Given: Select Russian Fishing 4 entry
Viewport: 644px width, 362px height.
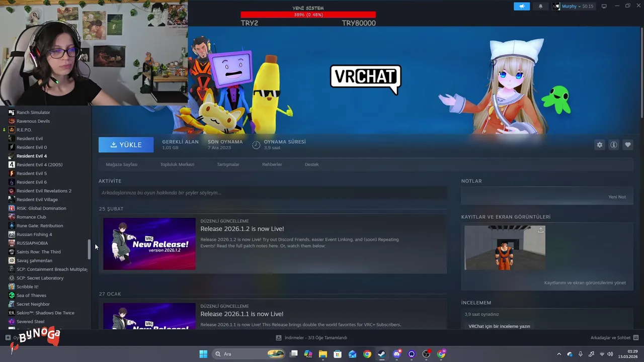Looking at the screenshot, I should pyautogui.click(x=34, y=234).
